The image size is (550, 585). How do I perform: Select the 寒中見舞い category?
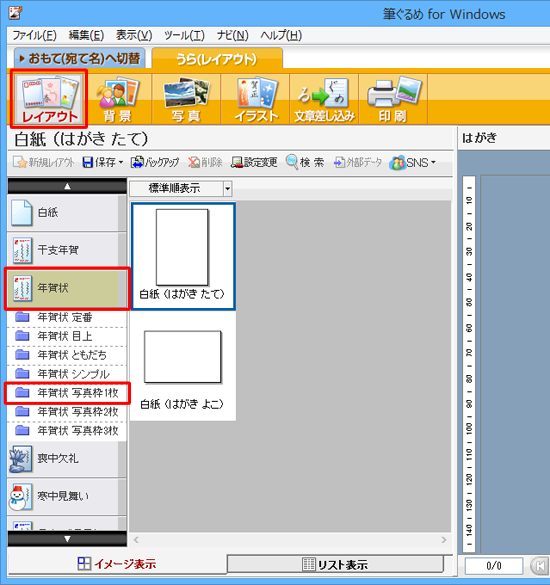(x=66, y=497)
